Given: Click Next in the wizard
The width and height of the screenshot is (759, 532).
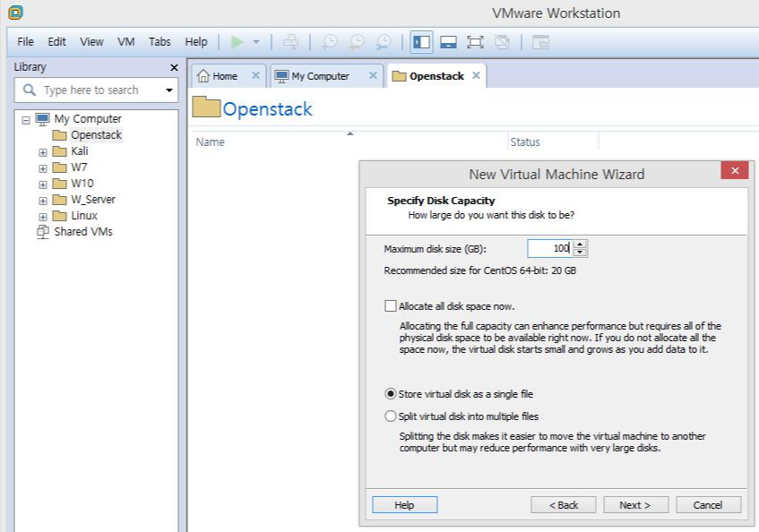Looking at the screenshot, I should [x=635, y=505].
